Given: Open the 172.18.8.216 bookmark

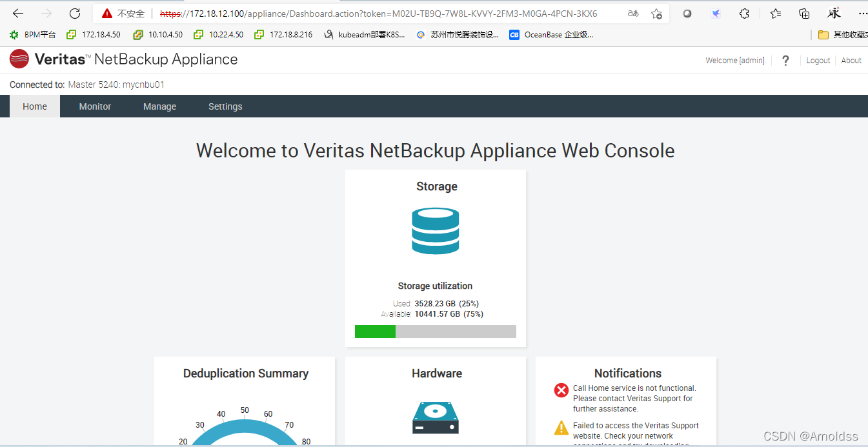Looking at the screenshot, I should (x=283, y=35).
